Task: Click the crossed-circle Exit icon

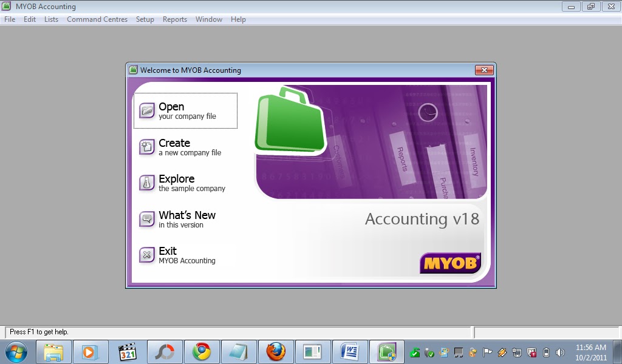Action: coord(146,255)
